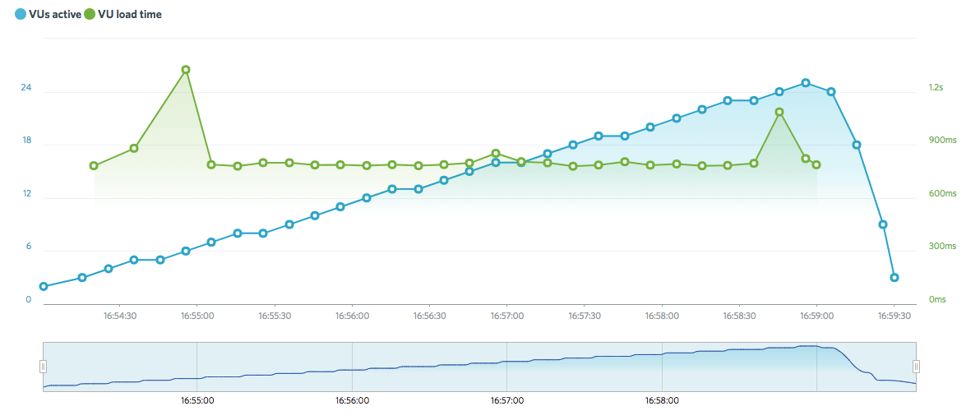Select the last green VU load time point
The height and width of the screenshot is (420, 980).
[816, 165]
